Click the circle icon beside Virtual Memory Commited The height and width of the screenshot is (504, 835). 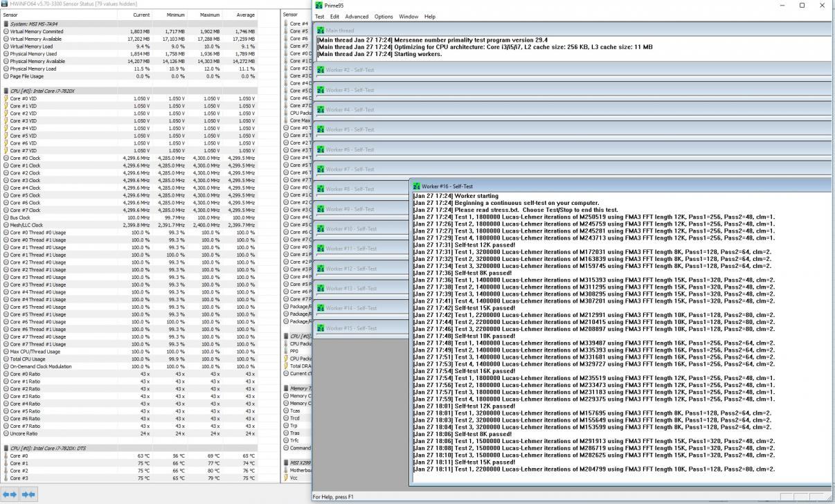click(x=6, y=31)
